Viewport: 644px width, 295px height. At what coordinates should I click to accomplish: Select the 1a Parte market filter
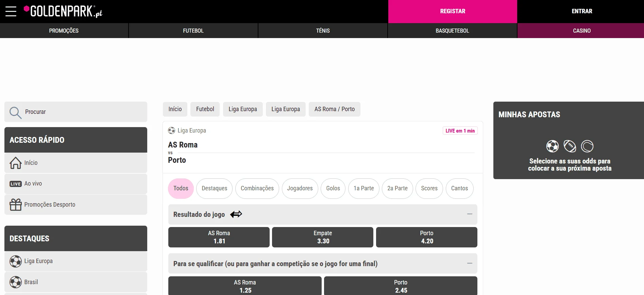[364, 189]
